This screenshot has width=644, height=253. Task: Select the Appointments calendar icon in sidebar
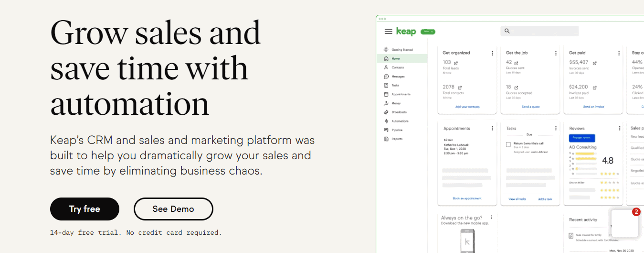(x=386, y=94)
